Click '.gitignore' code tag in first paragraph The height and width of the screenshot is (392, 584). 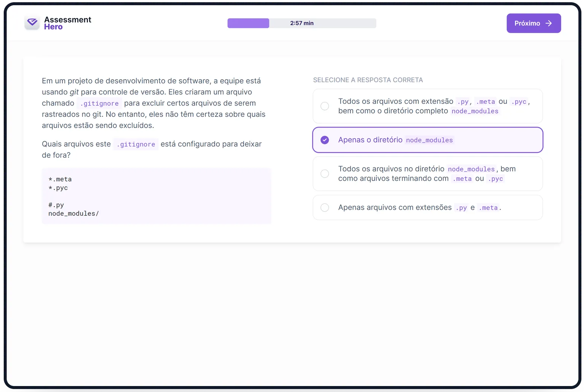pos(99,103)
